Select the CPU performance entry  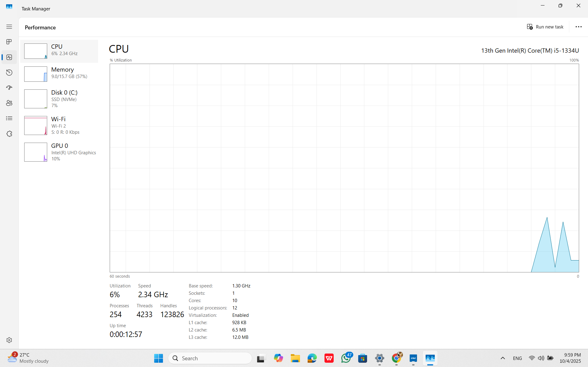(59, 51)
